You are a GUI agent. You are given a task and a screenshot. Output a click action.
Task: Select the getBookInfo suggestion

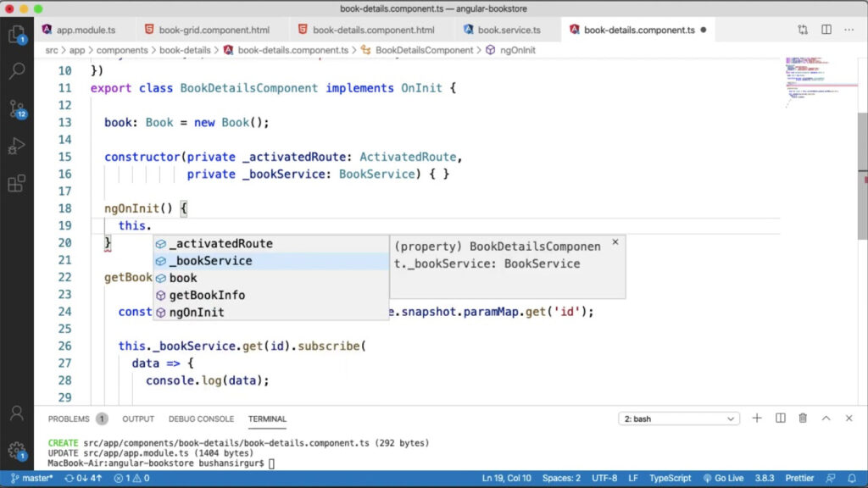click(x=271, y=295)
